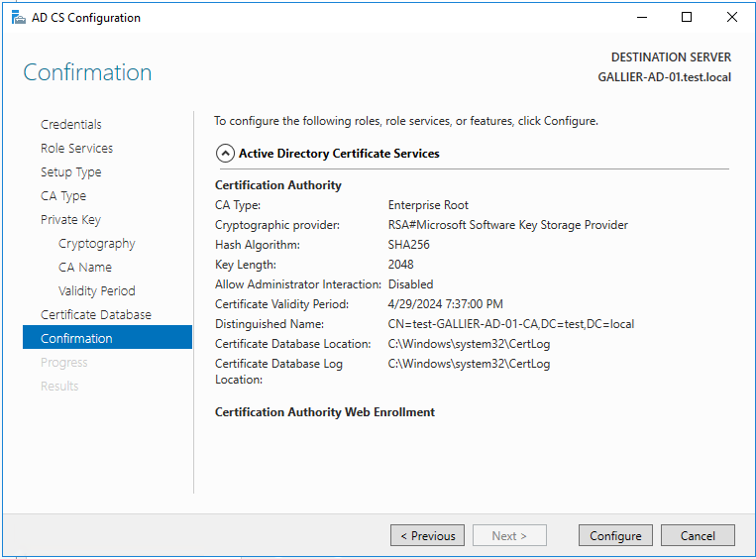Go to the CA Name sub-step
756x559 pixels.
pyautogui.click(x=85, y=268)
